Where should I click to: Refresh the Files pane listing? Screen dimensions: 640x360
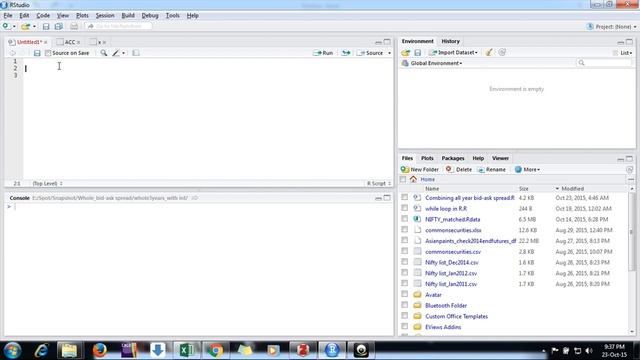(x=629, y=169)
